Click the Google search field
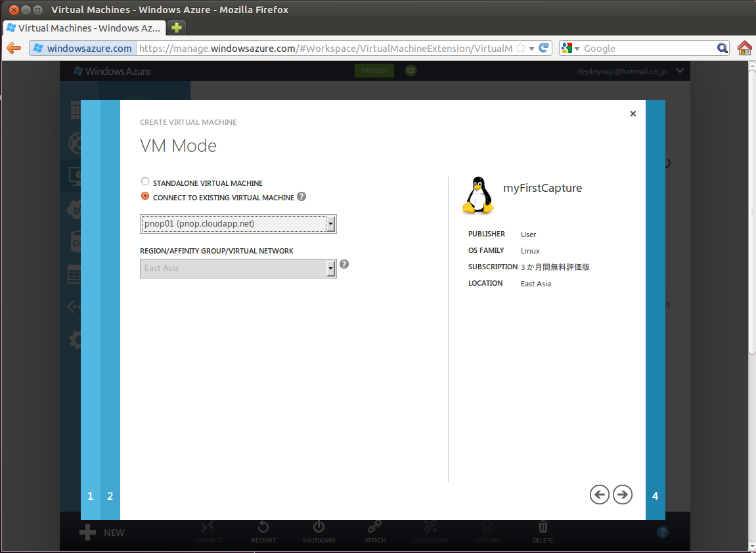 click(x=648, y=48)
